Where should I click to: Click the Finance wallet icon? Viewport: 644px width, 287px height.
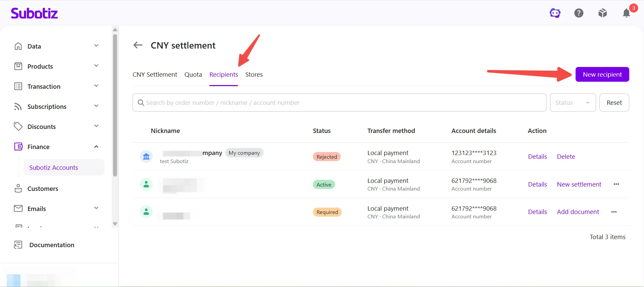18,146
